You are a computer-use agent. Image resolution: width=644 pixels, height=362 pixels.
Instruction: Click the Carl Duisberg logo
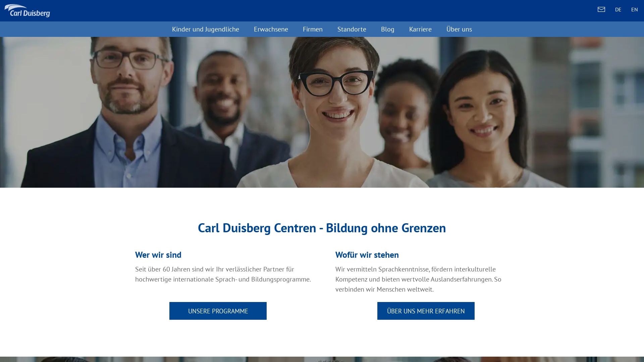point(27,11)
